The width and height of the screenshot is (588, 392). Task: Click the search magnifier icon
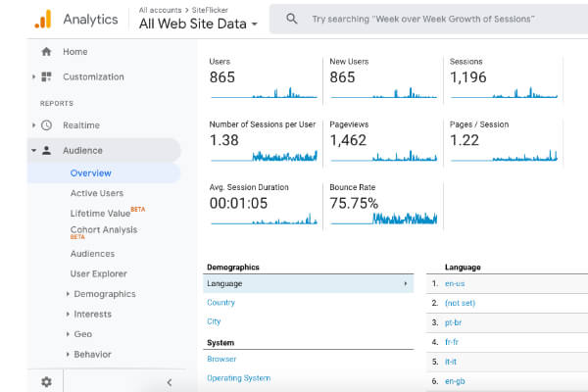(x=291, y=19)
